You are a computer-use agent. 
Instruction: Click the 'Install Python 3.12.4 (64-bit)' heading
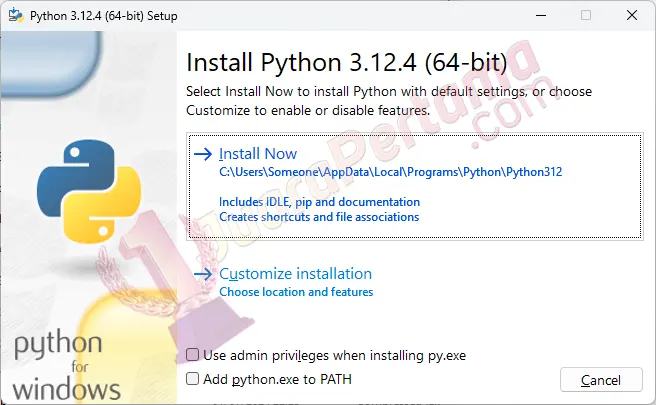[x=346, y=63]
